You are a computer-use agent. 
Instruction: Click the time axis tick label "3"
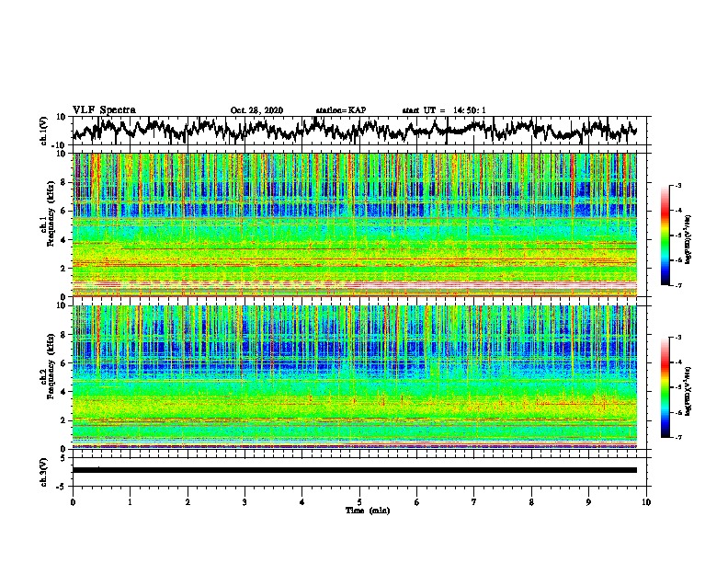[245, 502]
